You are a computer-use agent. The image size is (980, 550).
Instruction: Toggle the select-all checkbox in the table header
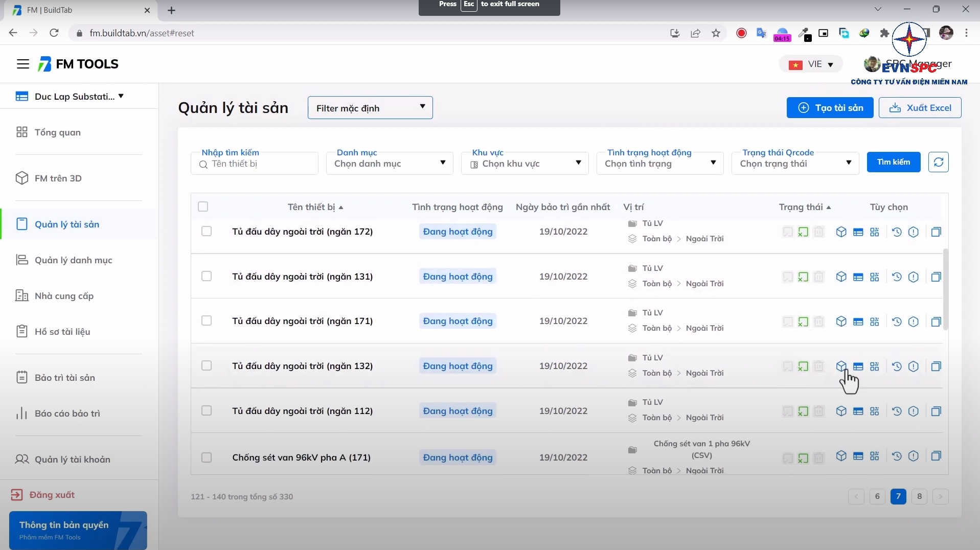click(x=203, y=207)
